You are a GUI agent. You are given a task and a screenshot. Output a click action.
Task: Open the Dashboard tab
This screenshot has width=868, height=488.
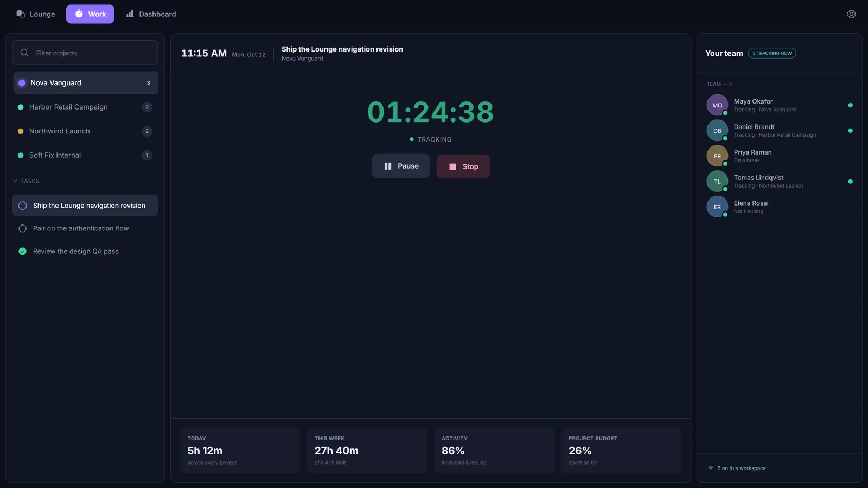click(x=151, y=14)
